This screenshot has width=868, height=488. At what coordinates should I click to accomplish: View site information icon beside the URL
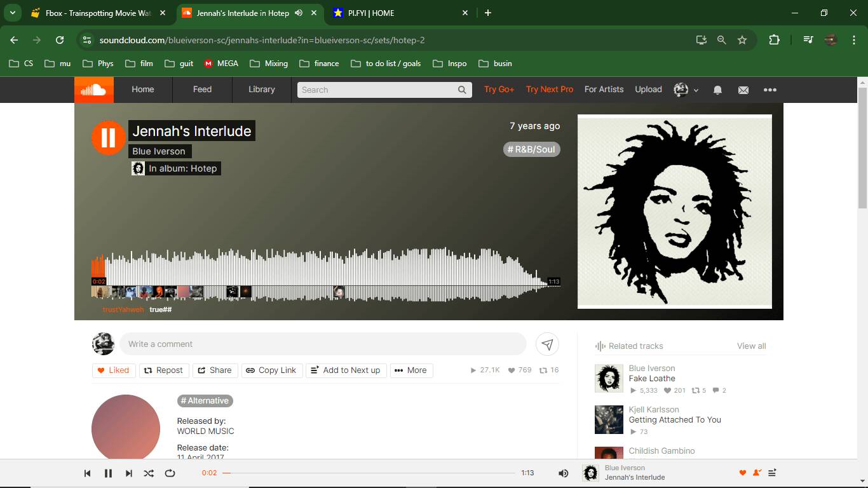click(x=88, y=40)
